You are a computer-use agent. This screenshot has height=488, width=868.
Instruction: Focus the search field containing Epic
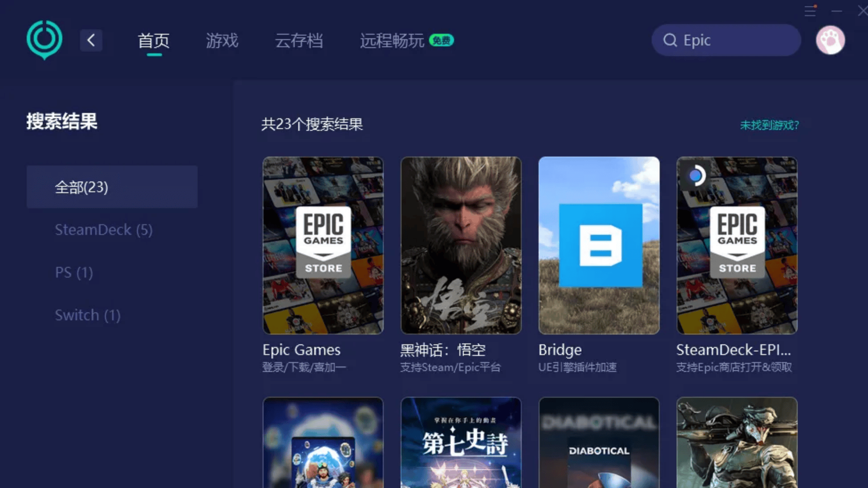pos(726,40)
